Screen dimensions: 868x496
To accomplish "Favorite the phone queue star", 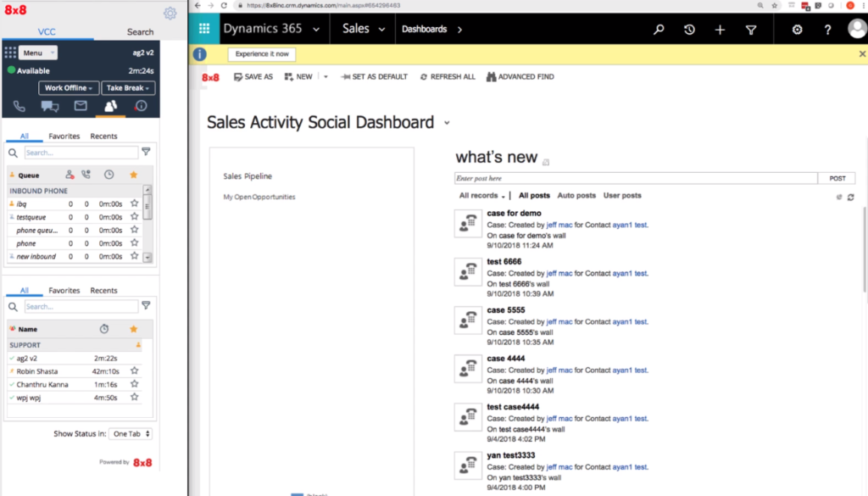I will click(x=134, y=242).
